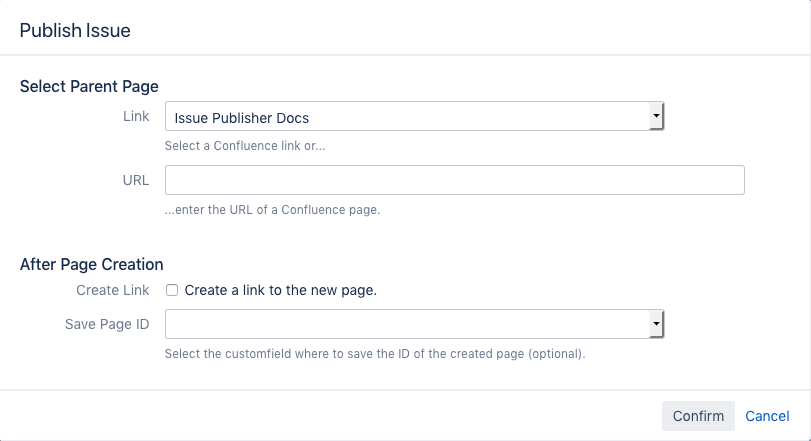Click the Create Link field label
The image size is (811, 441).
[113, 290]
